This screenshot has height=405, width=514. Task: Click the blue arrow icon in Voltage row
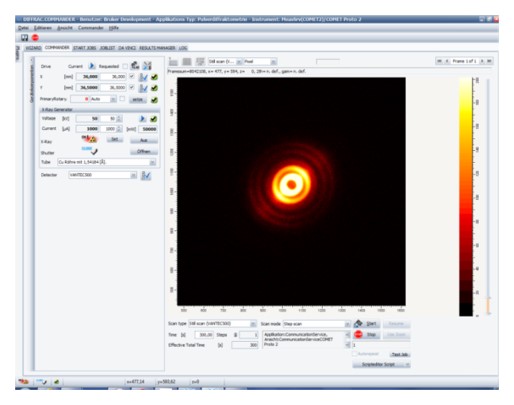142,119
